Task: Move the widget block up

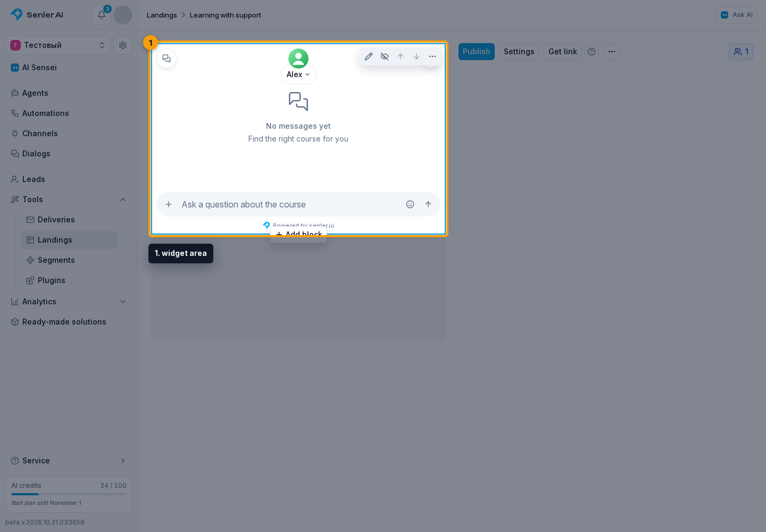Action: 401,56
